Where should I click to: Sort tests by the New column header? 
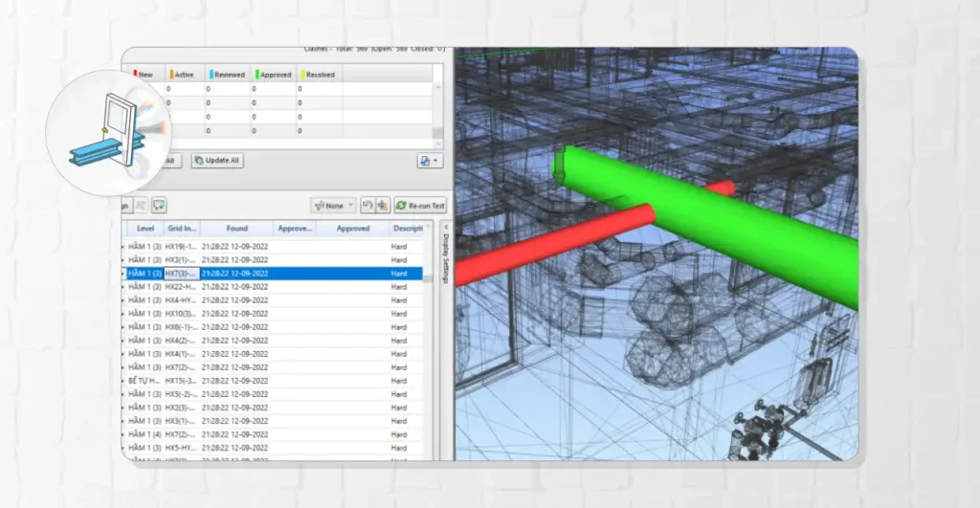pos(145,75)
